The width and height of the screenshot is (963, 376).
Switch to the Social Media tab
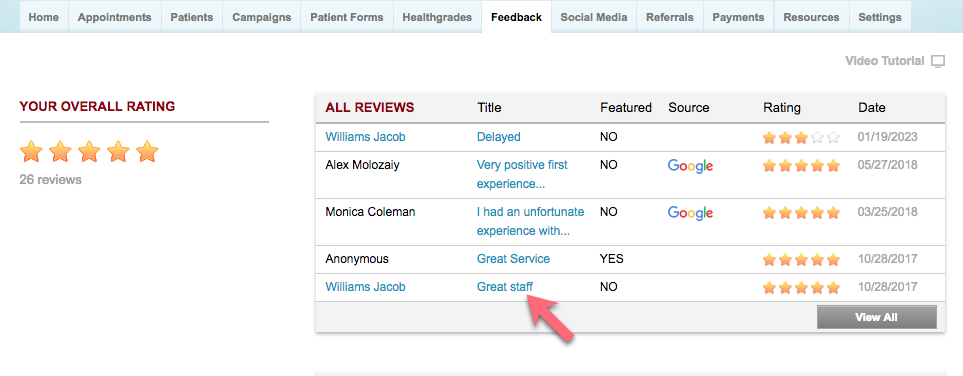pos(594,17)
